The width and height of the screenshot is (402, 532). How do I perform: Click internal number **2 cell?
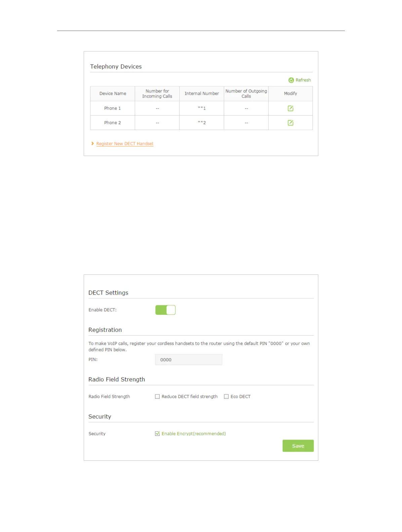[x=202, y=123]
